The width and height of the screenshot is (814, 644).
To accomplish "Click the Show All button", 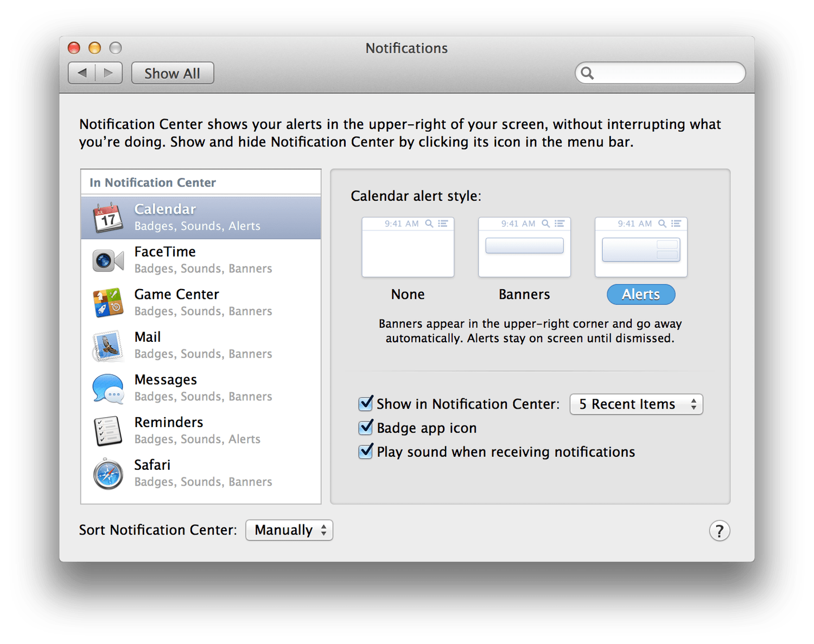I will click(173, 73).
